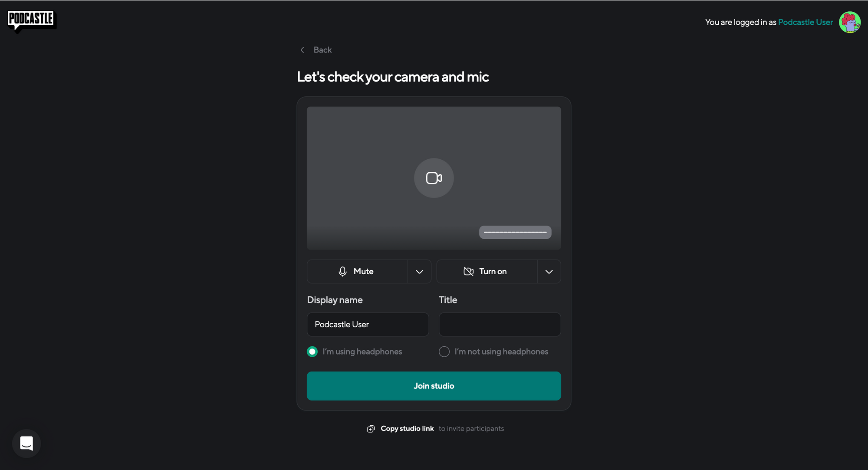
Task: Click on the Title input field
Action: click(500, 324)
